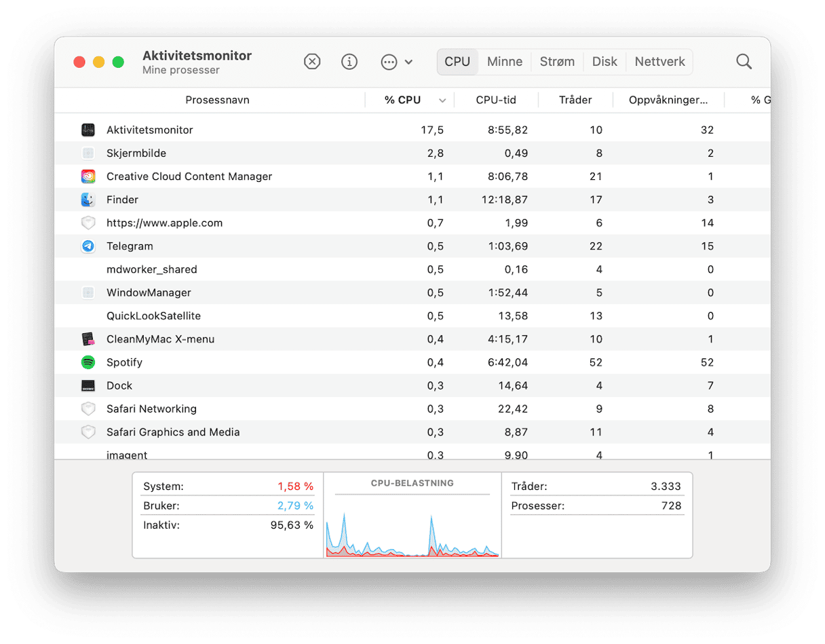
Task: Click the 6:42,04 CPU time for Spotify
Action: click(507, 362)
